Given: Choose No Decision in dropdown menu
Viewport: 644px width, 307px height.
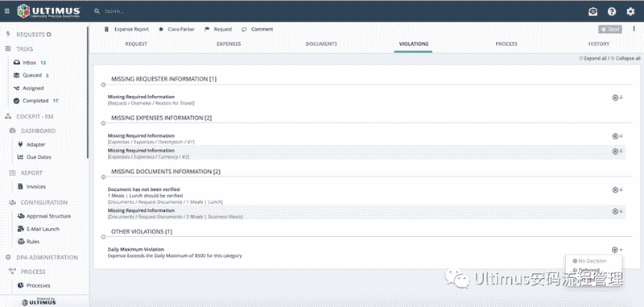Looking at the screenshot, I should 590,261.
